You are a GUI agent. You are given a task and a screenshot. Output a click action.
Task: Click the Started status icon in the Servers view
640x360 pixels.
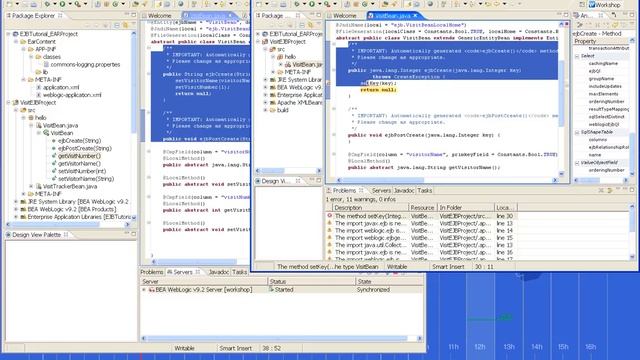point(271,289)
